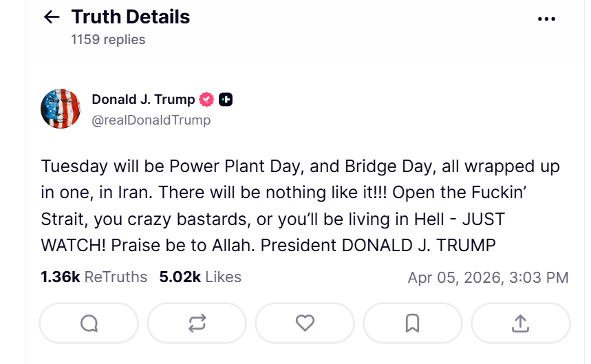Image resolution: width=591 pixels, height=364 pixels.
Task: View the 5.02k Likes list
Action: (200, 277)
